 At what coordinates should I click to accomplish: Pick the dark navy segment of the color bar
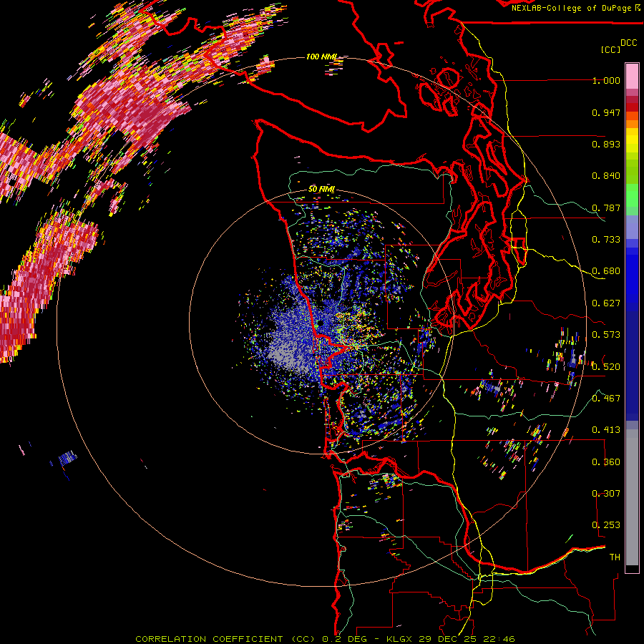coord(632,366)
